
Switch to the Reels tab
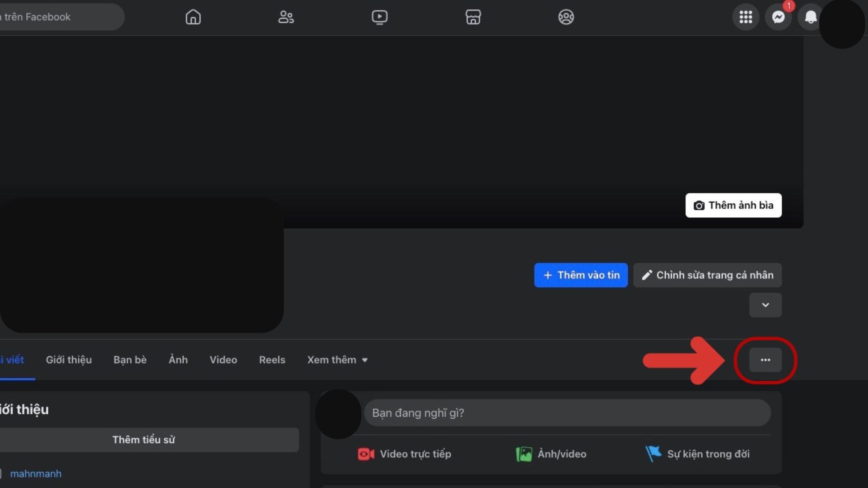pos(272,360)
